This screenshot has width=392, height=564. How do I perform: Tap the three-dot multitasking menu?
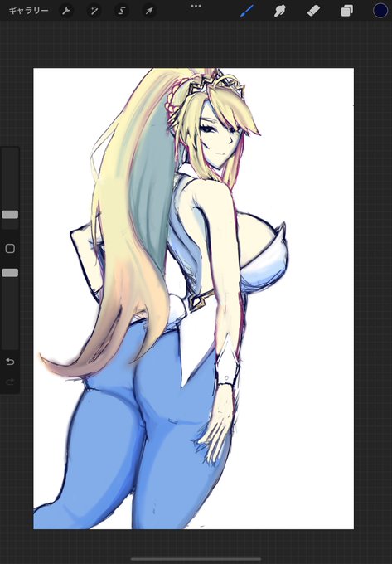[x=196, y=6]
